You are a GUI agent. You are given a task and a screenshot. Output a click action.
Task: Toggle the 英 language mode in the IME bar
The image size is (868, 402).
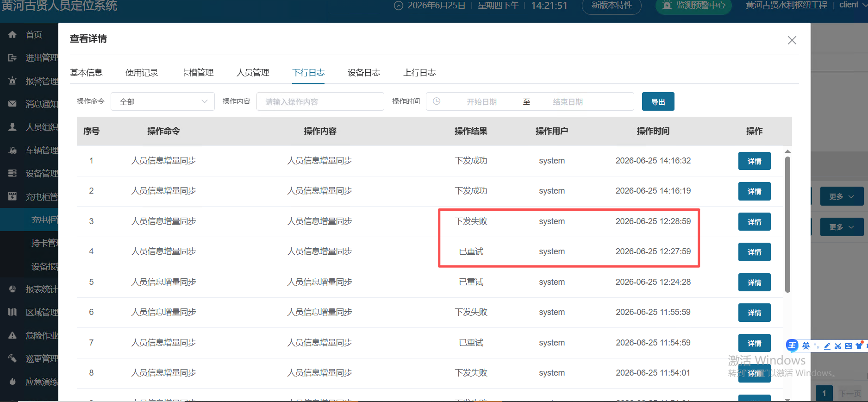click(x=806, y=346)
